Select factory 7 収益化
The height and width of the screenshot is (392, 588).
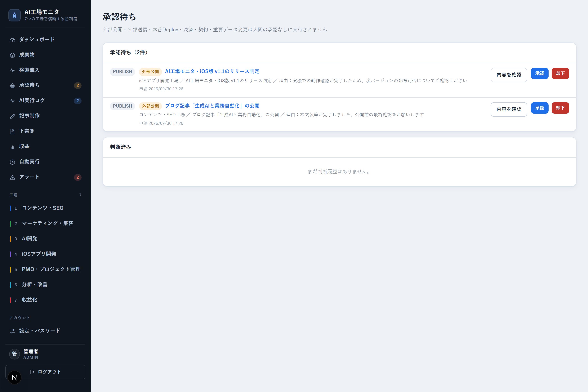point(45,300)
